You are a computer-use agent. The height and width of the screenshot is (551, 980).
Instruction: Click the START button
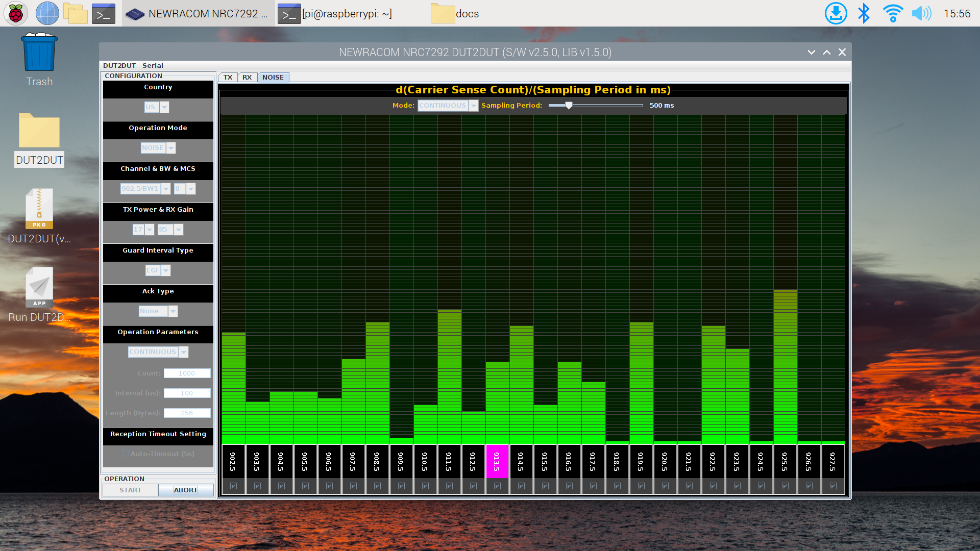coord(130,490)
